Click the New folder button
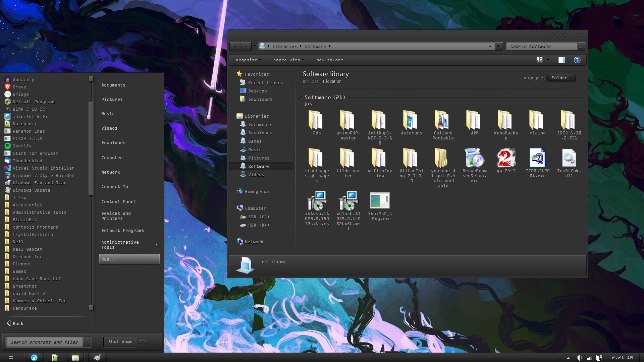Viewport: 644px width, 362px height. pyautogui.click(x=329, y=60)
